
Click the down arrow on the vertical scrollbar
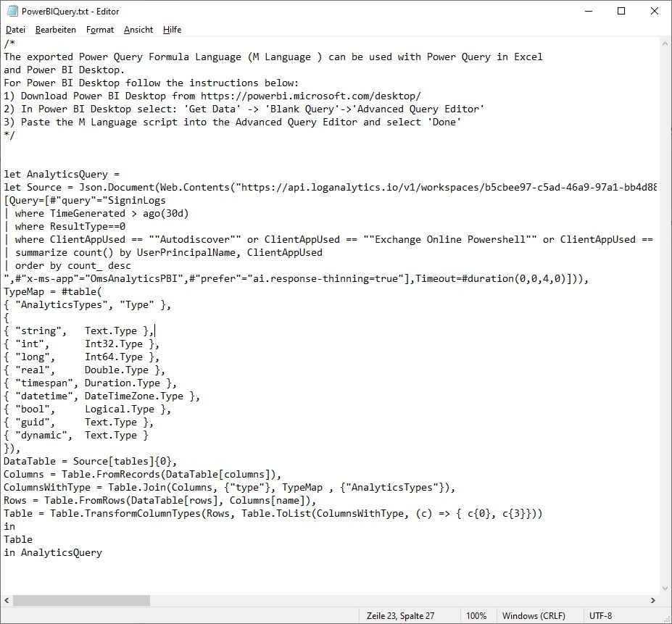(665, 588)
